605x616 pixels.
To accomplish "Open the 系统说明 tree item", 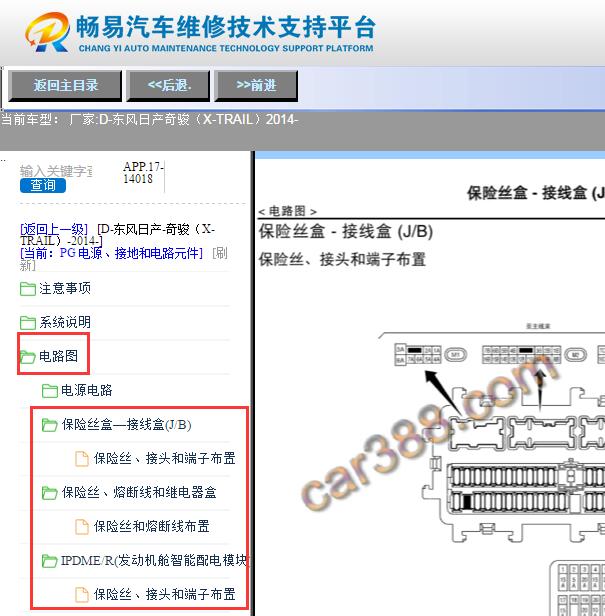I will click(x=65, y=322).
